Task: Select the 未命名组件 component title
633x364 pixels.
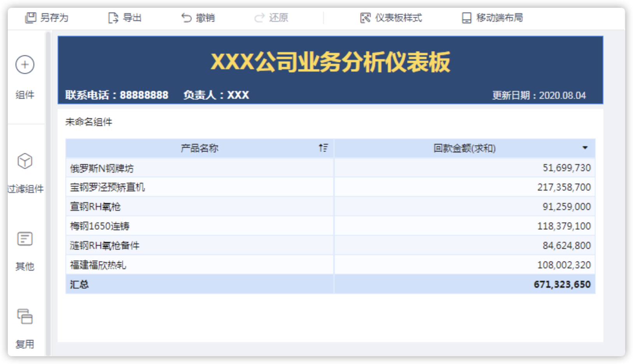Action: (x=89, y=122)
